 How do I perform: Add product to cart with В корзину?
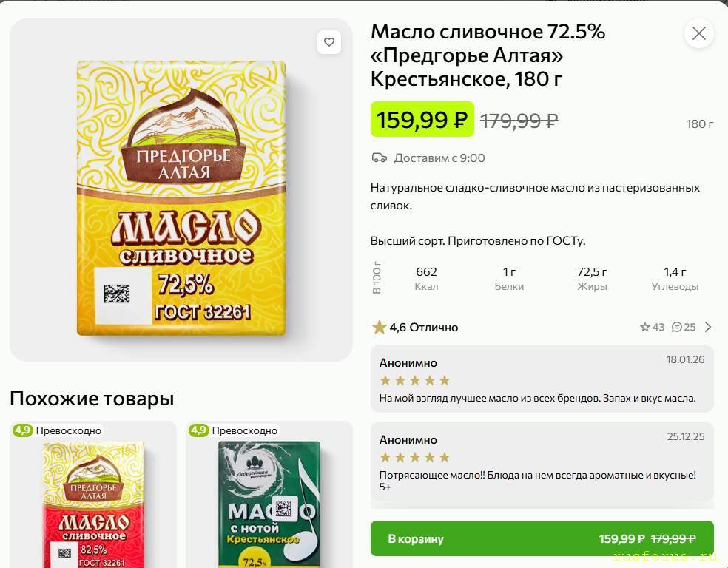pyautogui.click(x=542, y=538)
